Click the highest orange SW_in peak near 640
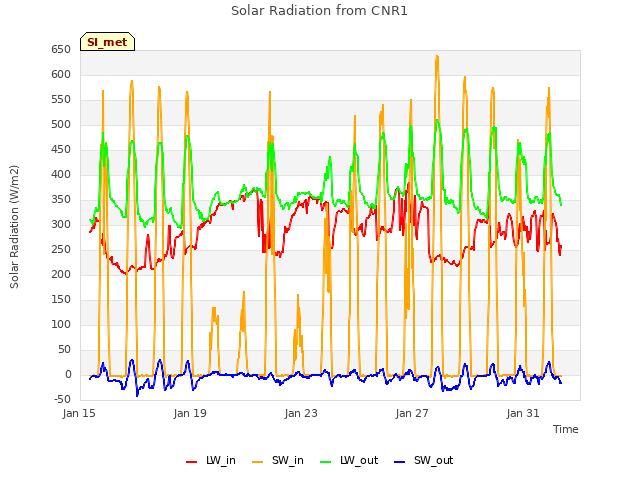Viewport: 640px width, 480px height. pos(437,57)
